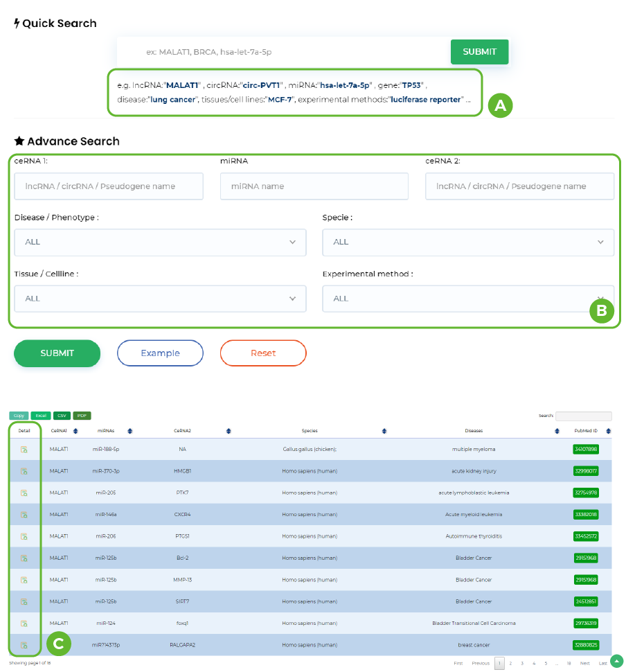This screenshot has height=672, width=626.
Task: Sort table by Species column arrows
Action: pyautogui.click(x=384, y=431)
